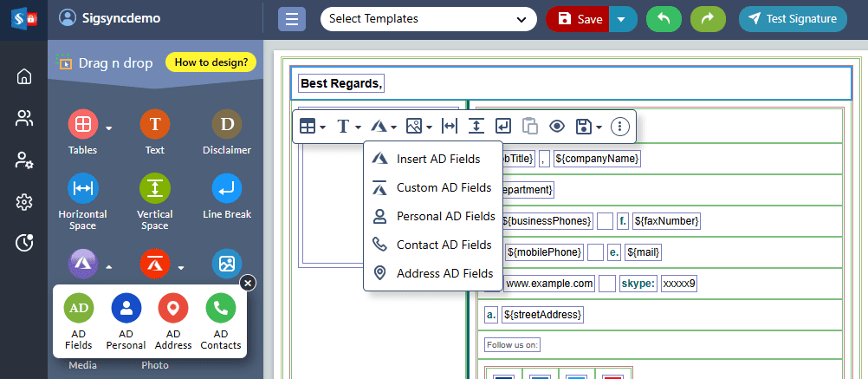Viewport: 868px width, 379px height.
Task: Select Custom AD Fields menu item
Action: click(433, 188)
